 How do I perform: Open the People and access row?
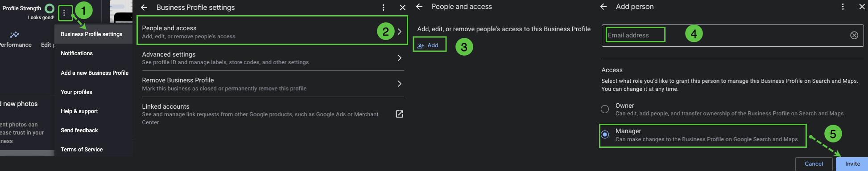(x=272, y=30)
